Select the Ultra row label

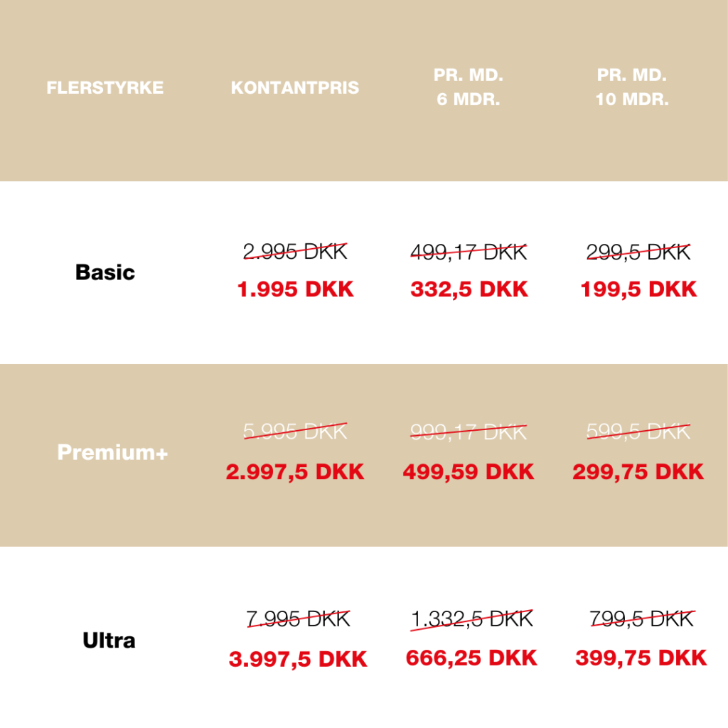click(109, 641)
